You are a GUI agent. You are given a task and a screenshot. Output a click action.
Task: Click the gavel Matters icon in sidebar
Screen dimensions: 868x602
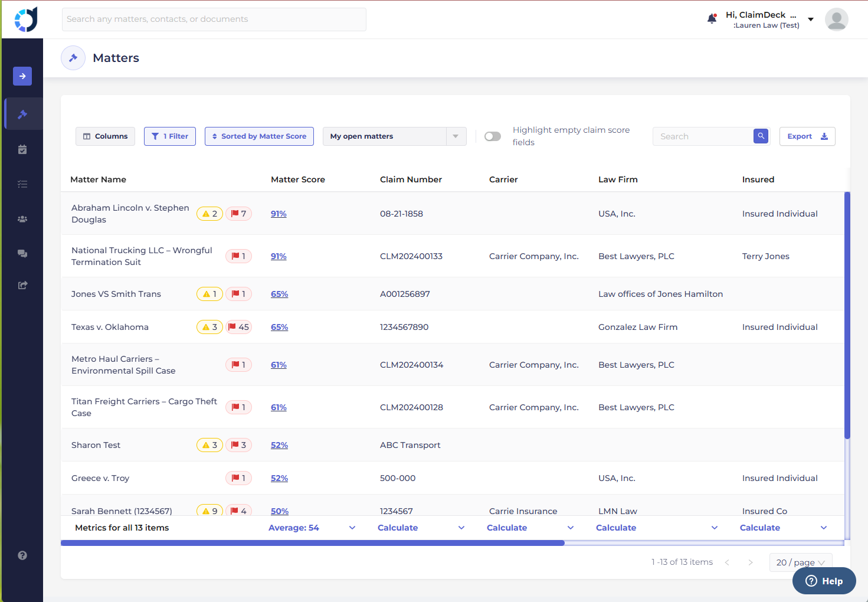(x=22, y=114)
